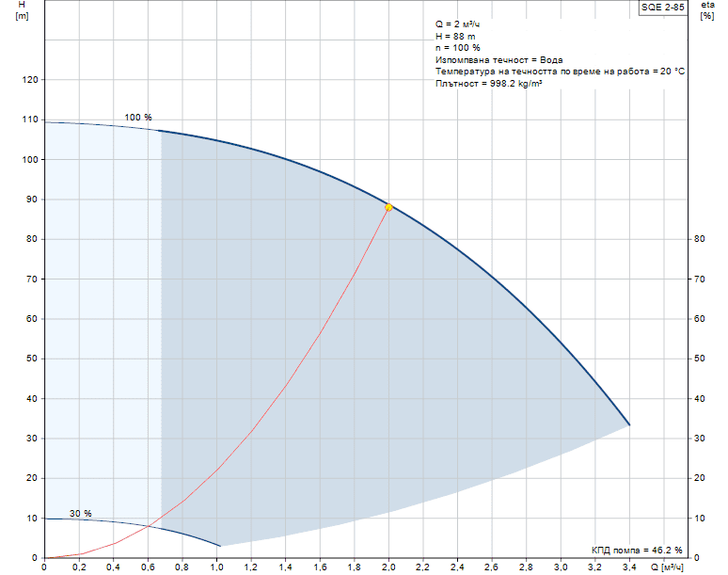
Task: Click the Изпомпвана течност = Вода line
Action: (x=499, y=60)
